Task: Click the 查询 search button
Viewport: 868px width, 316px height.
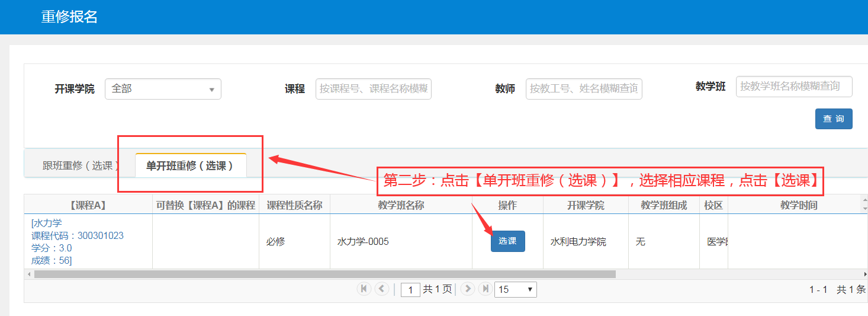Action: click(x=834, y=119)
